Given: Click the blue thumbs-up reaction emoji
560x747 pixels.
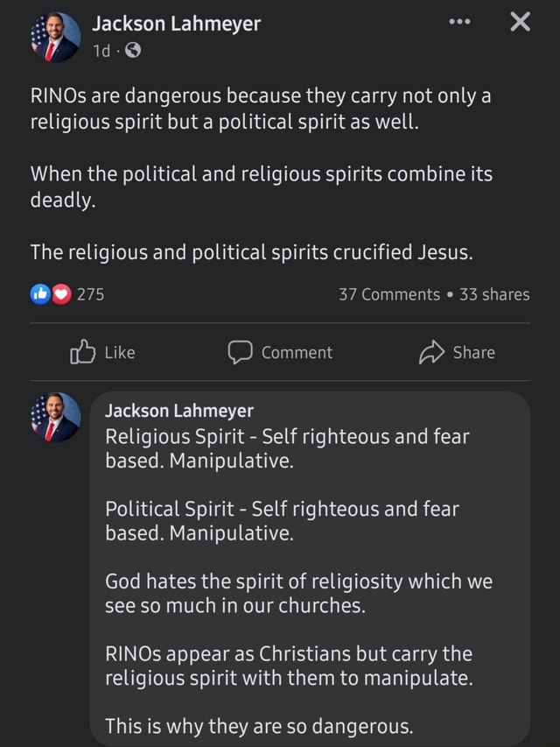Looking at the screenshot, I should [40, 294].
